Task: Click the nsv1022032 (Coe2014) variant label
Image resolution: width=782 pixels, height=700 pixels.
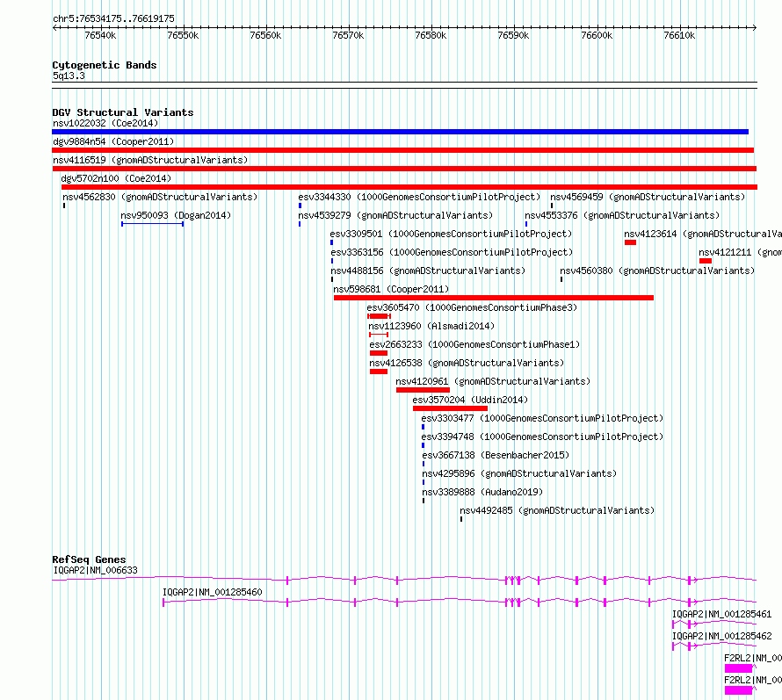Action: 105,123
